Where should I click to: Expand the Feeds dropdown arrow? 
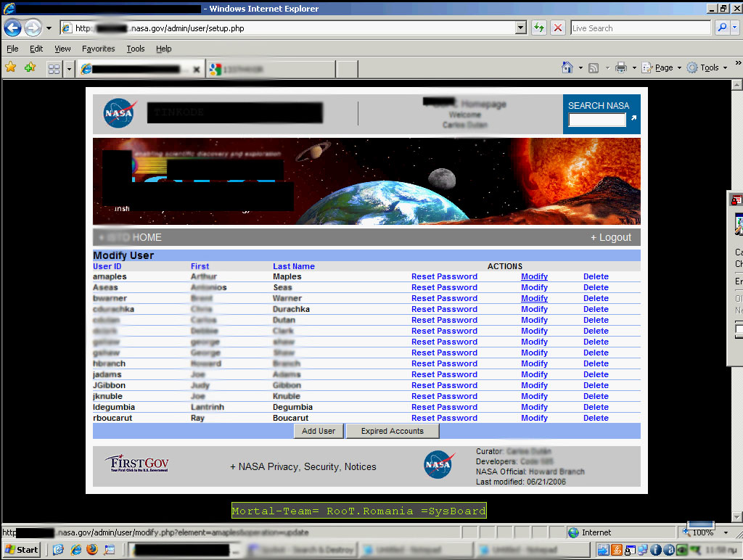point(607,67)
